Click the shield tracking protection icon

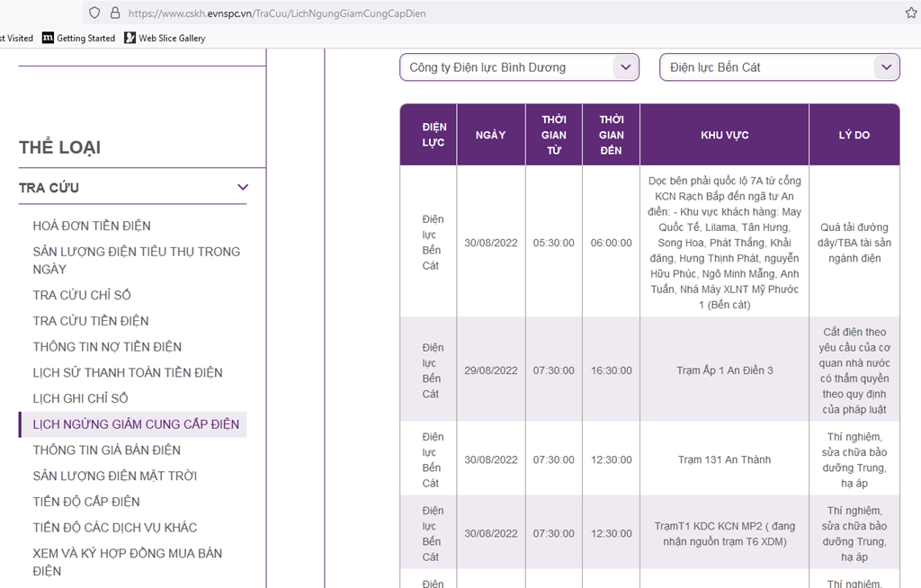(94, 13)
